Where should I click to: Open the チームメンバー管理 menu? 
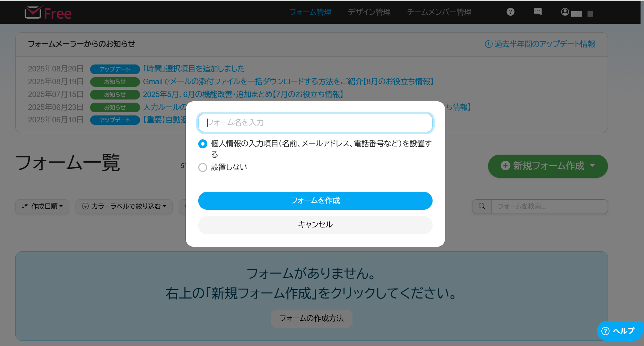[x=439, y=12]
